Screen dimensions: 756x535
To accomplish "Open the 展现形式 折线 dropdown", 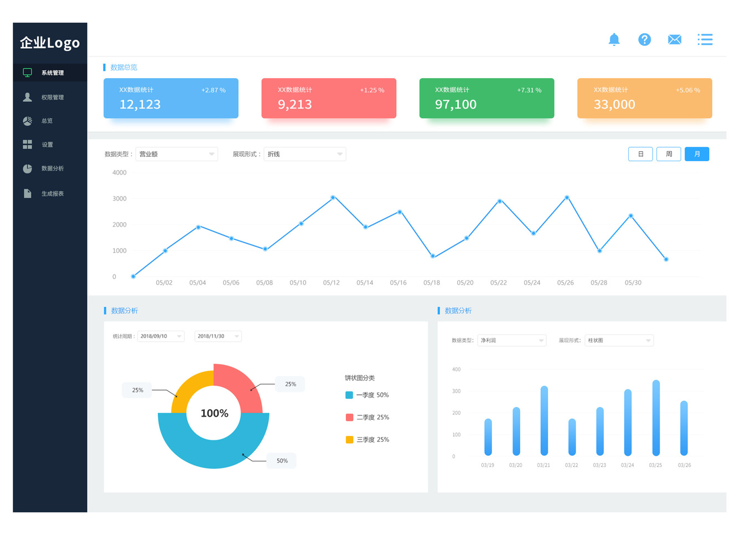I will [x=305, y=154].
